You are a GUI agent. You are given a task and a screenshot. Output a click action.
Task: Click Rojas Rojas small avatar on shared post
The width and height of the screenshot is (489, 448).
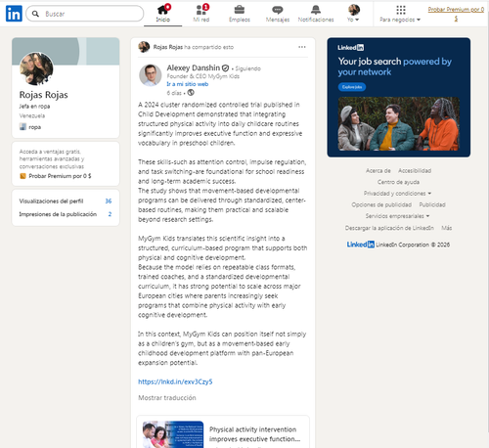click(144, 47)
